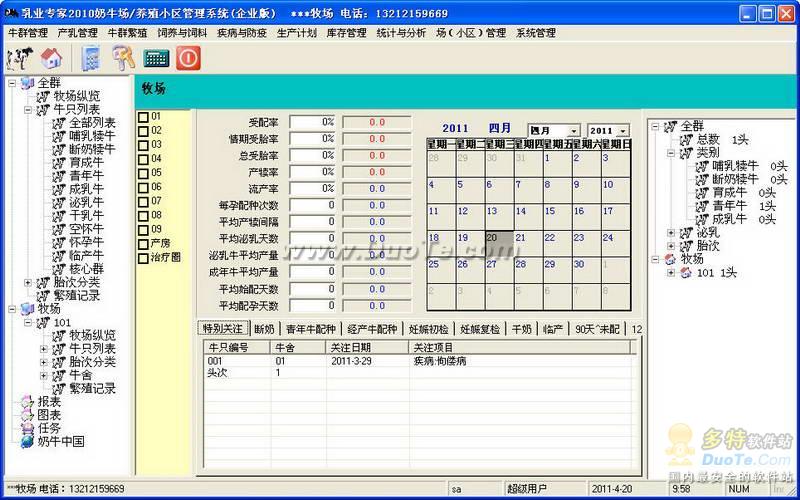Screen dimensions: 800x500
Task: Check the 09 barn checkbox
Action: [143, 230]
